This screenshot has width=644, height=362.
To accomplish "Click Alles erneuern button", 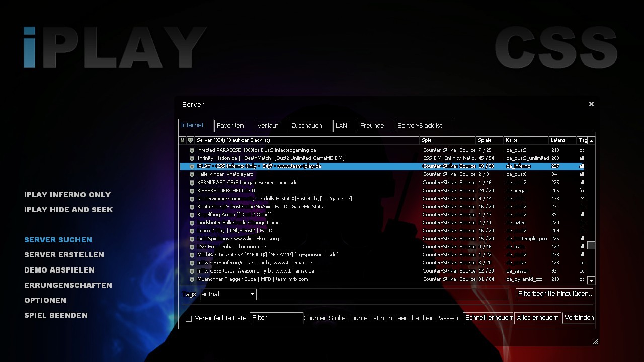I will point(538,318).
